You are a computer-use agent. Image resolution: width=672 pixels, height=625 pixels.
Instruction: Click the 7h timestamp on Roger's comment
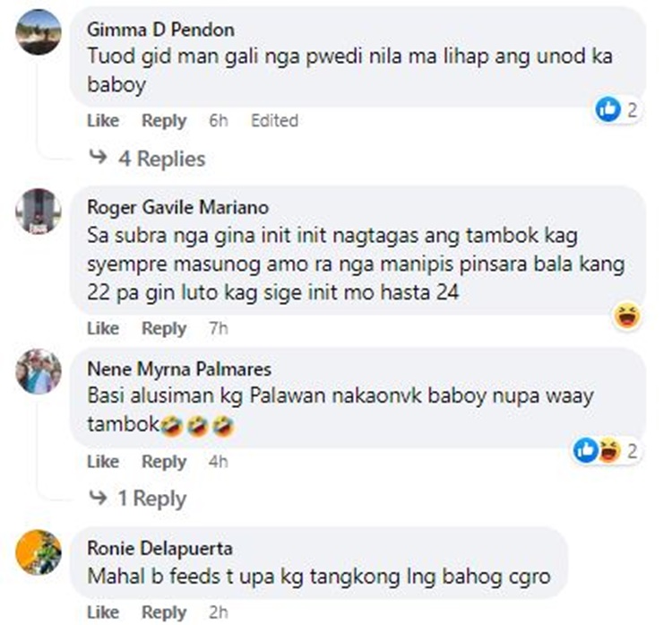point(218,328)
